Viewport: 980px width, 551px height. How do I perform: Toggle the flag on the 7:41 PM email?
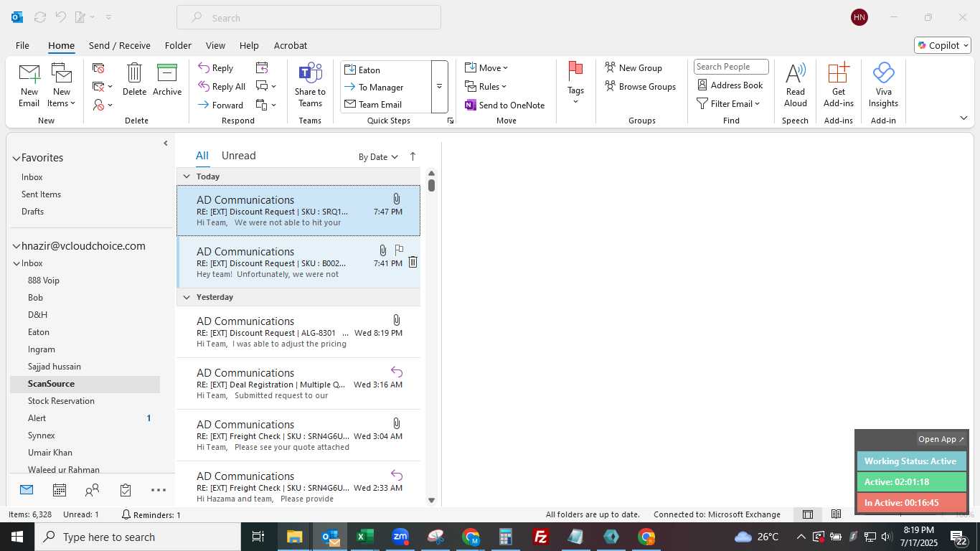point(399,250)
